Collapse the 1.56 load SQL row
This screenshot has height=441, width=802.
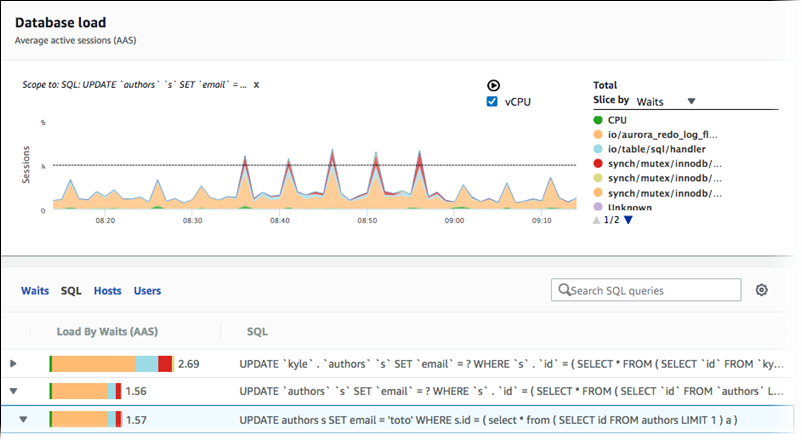click(x=13, y=392)
